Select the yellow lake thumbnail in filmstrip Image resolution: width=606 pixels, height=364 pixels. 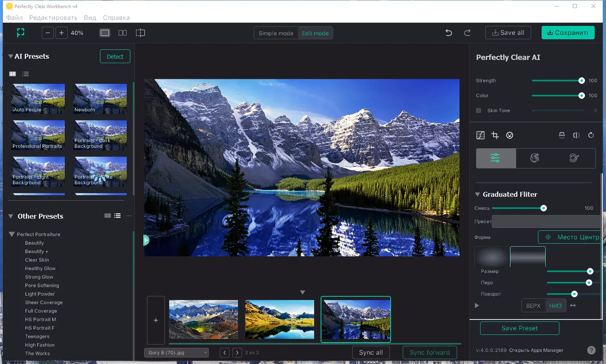[x=280, y=319]
